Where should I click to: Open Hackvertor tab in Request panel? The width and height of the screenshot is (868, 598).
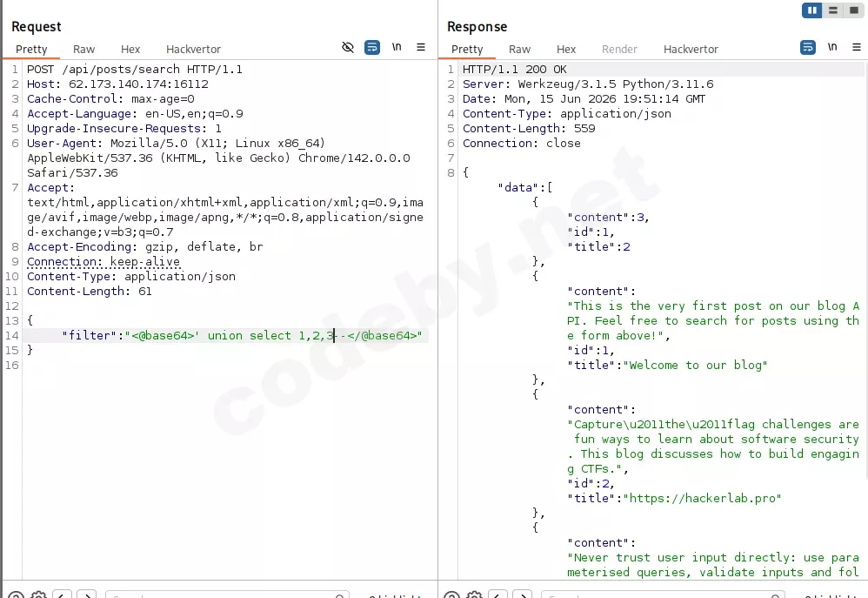(193, 50)
